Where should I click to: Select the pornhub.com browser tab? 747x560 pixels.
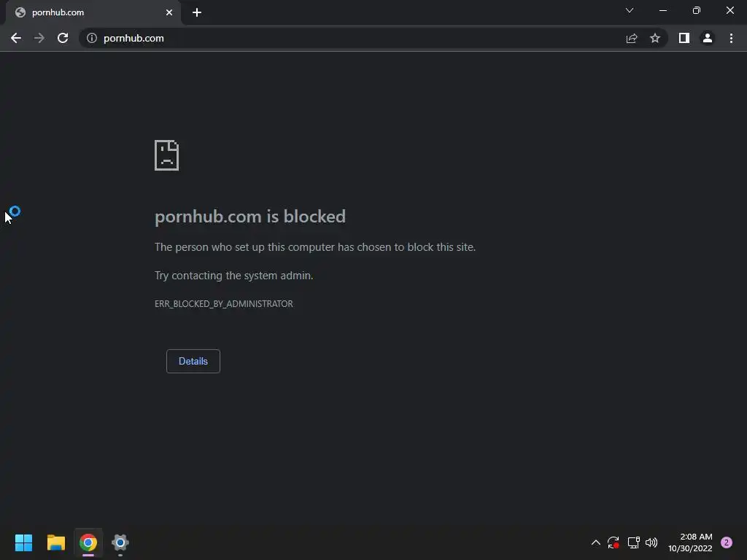tap(93, 13)
